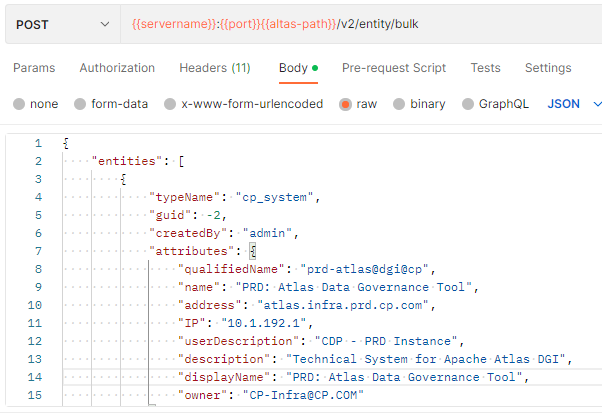This screenshot has width=602, height=416.
Task: Click the "name" key on line 9
Action: pos(199,287)
